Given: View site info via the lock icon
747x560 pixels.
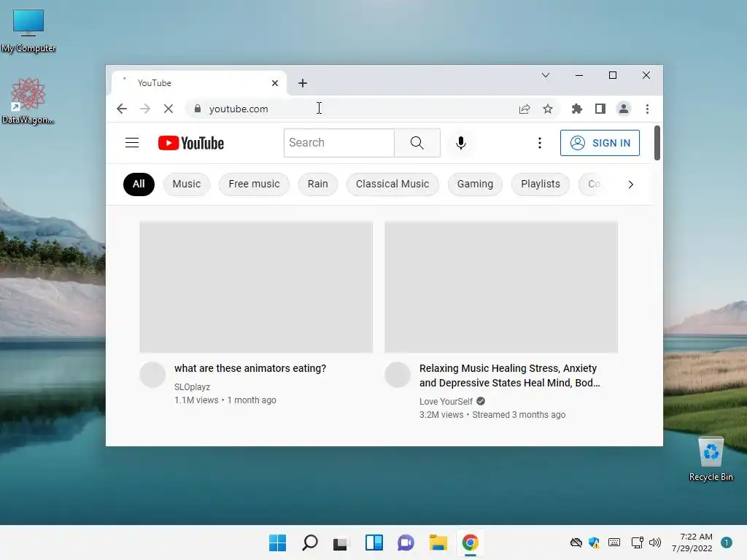Looking at the screenshot, I should (x=197, y=109).
